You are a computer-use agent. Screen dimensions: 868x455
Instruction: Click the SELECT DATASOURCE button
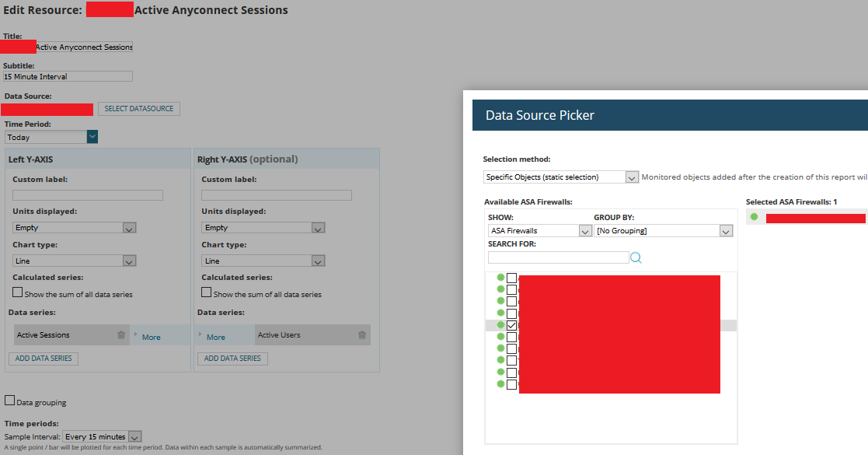139,109
